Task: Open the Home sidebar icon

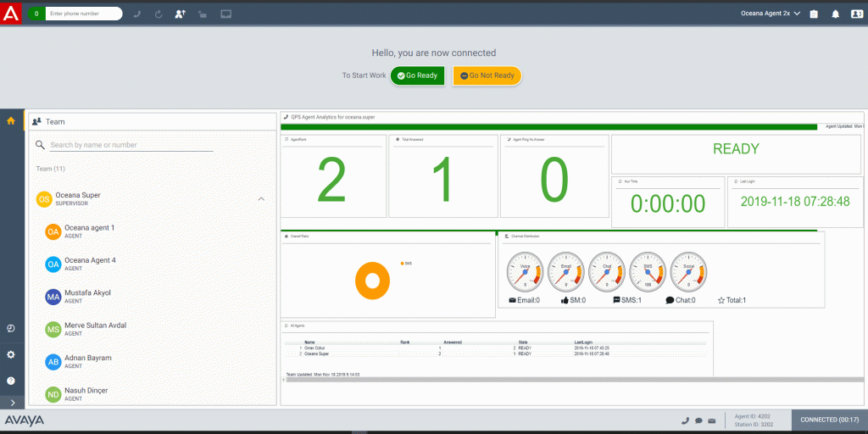Action: pos(10,120)
